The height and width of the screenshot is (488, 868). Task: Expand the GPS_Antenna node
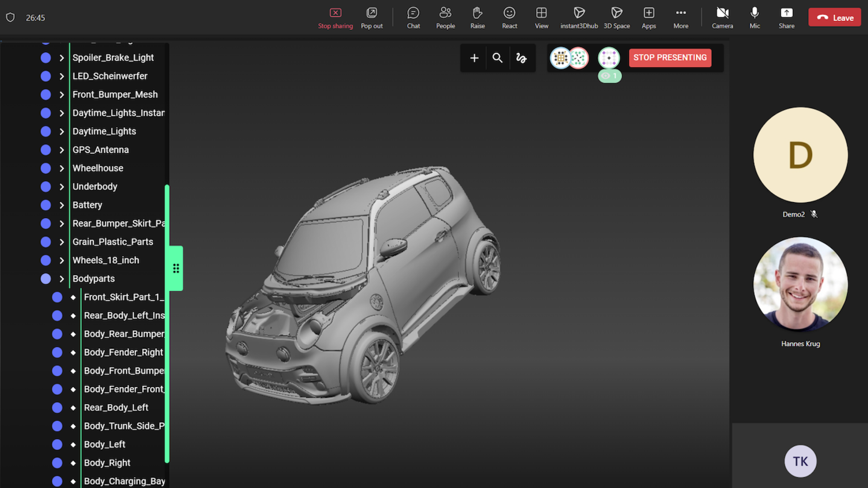(61, 150)
